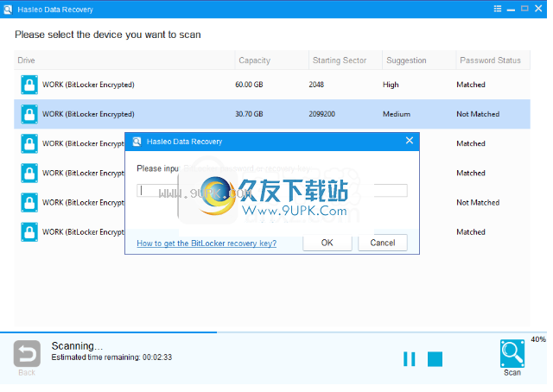Click the Hasleo icon in dialog title bar

click(137, 142)
